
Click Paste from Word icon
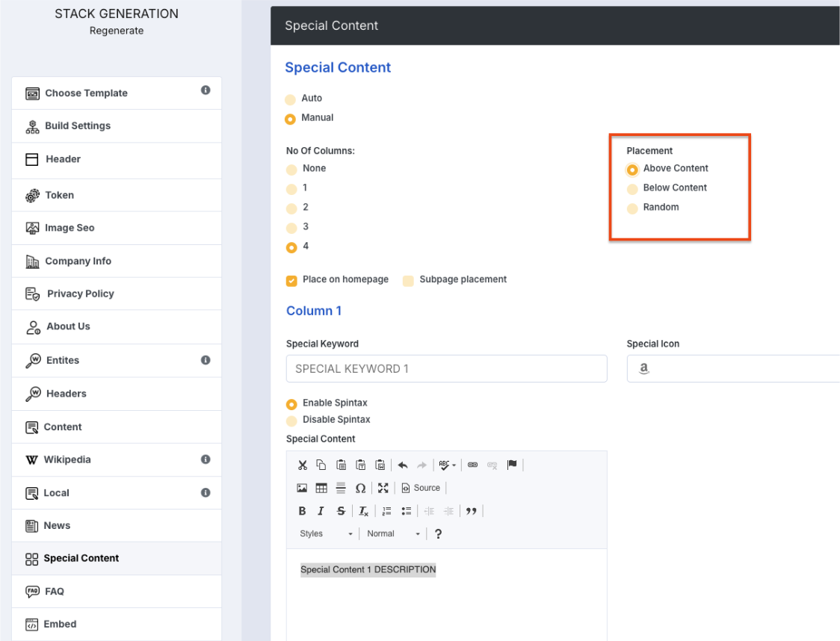380,465
